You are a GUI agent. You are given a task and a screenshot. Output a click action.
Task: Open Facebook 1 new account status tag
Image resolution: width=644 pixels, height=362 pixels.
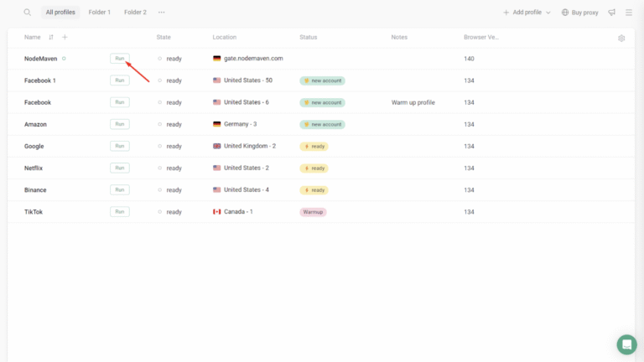322,80
